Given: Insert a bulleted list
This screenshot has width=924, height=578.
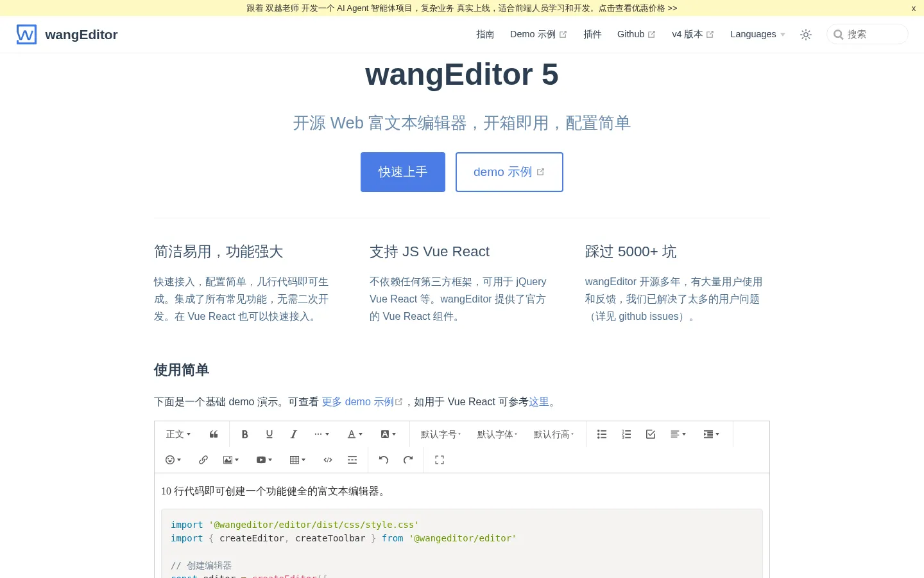Looking at the screenshot, I should coord(602,434).
